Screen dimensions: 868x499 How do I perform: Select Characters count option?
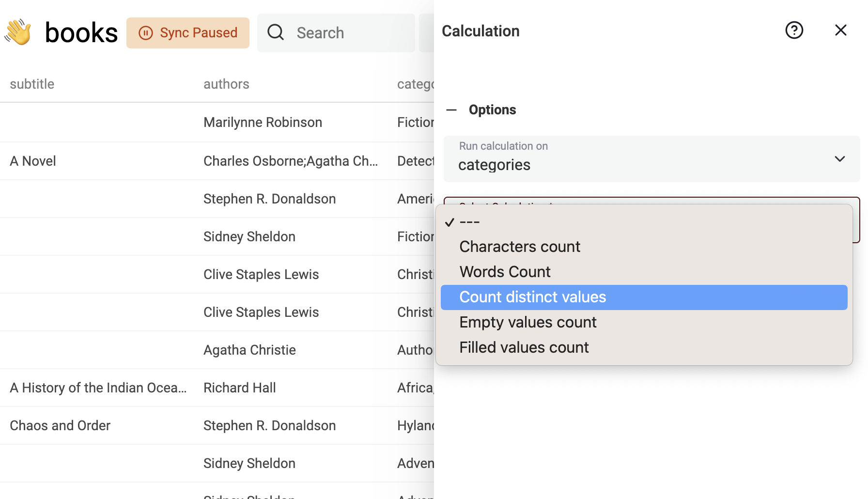click(520, 247)
